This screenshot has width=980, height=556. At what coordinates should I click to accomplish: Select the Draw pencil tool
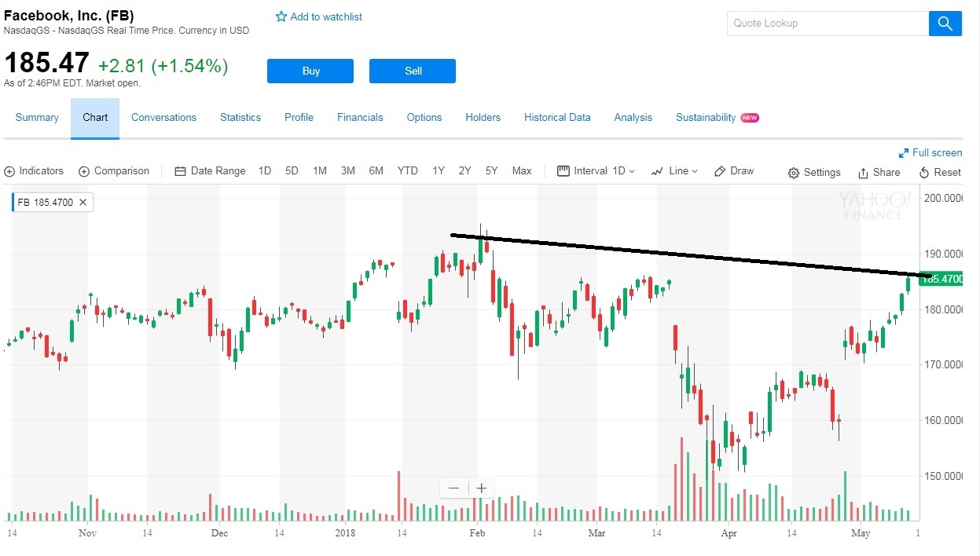(733, 170)
